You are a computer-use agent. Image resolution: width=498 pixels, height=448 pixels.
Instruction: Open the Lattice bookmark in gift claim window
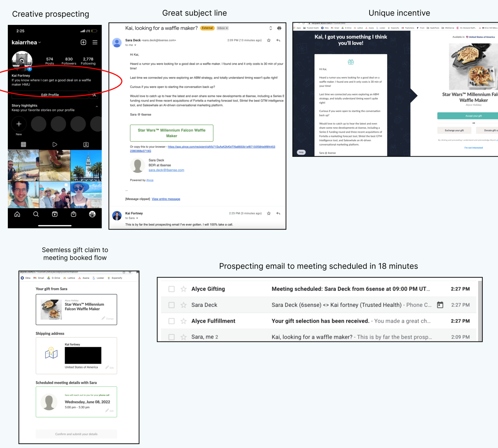click(x=69, y=278)
